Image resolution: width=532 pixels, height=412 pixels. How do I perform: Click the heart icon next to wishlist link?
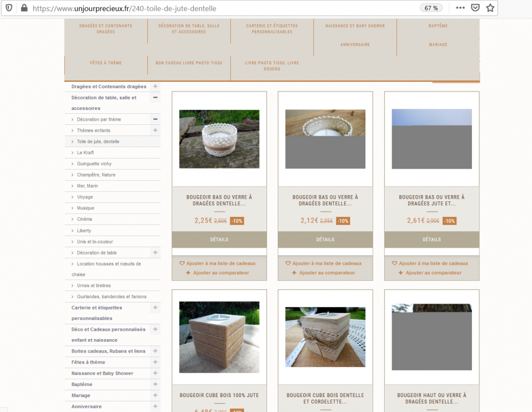click(182, 263)
